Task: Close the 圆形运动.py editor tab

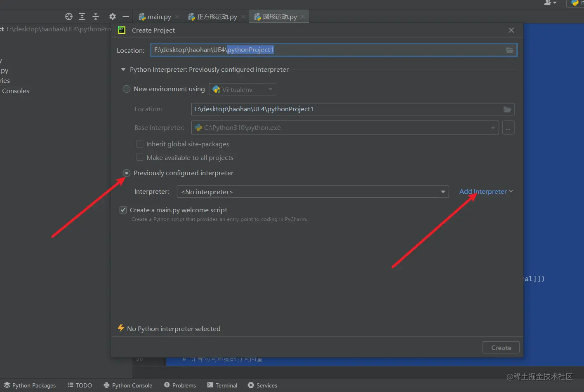Action: point(303,16)
